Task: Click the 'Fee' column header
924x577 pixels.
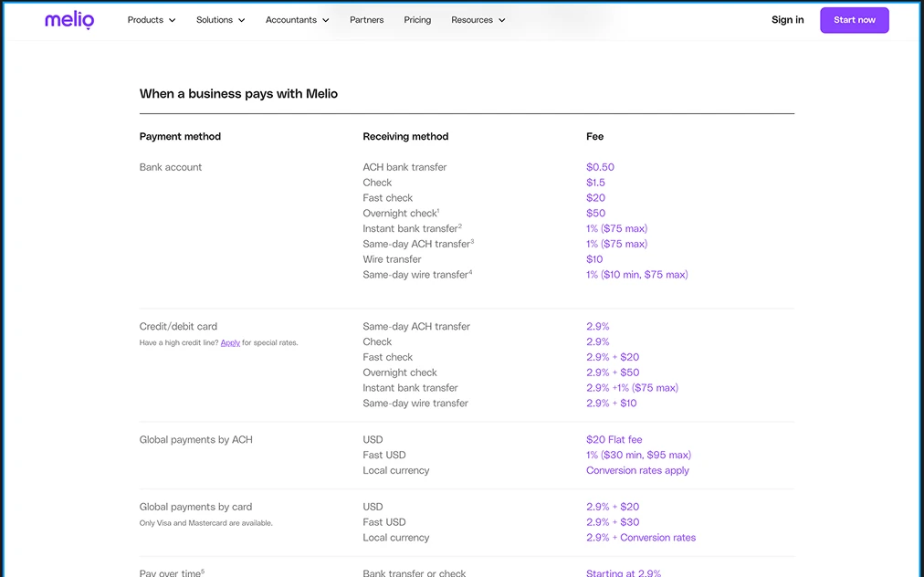Action: click(594, 136)
